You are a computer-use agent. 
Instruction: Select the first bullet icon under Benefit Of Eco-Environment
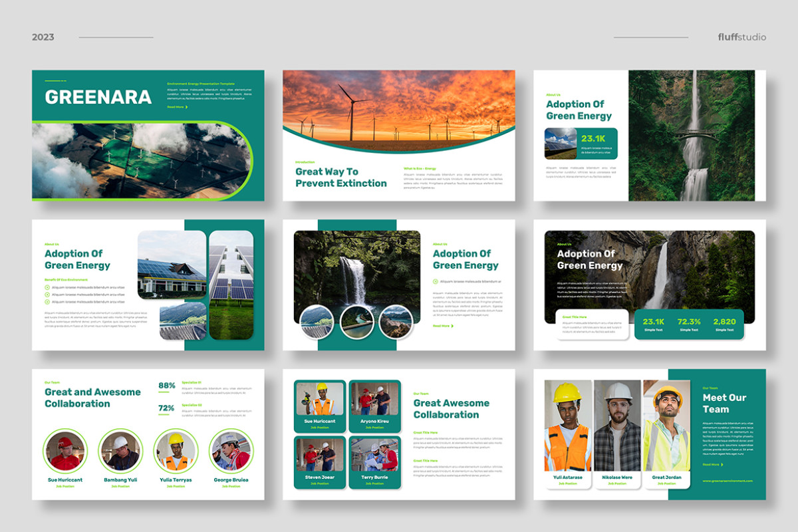47,287
